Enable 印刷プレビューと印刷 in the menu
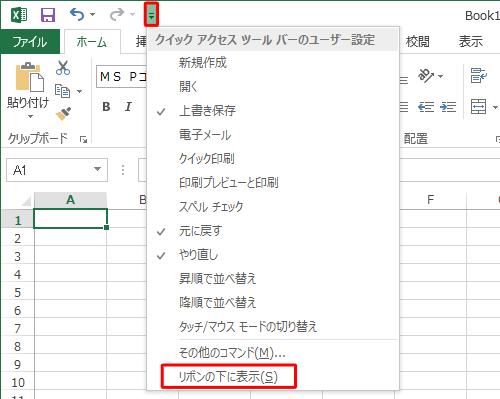Viewport: 500px width, 399px height. tap(273, 183)
